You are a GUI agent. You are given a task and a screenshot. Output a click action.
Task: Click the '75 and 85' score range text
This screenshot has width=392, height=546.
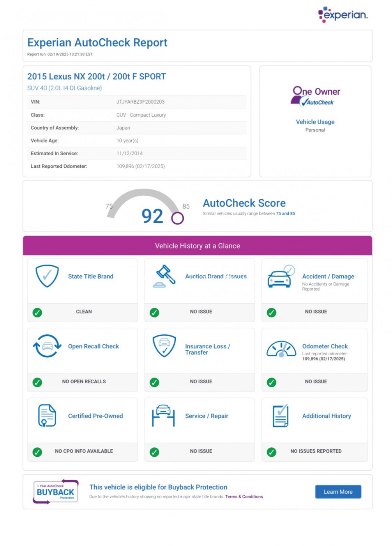coord(286,213)
